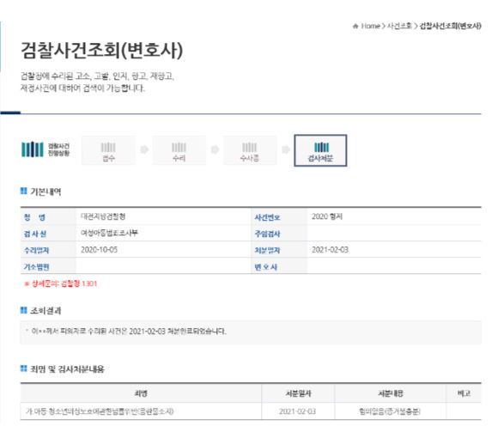504x426 pixels.
Task: Click the 사건번호 row label
Action: pyautogui.click(x=267, y=217)
